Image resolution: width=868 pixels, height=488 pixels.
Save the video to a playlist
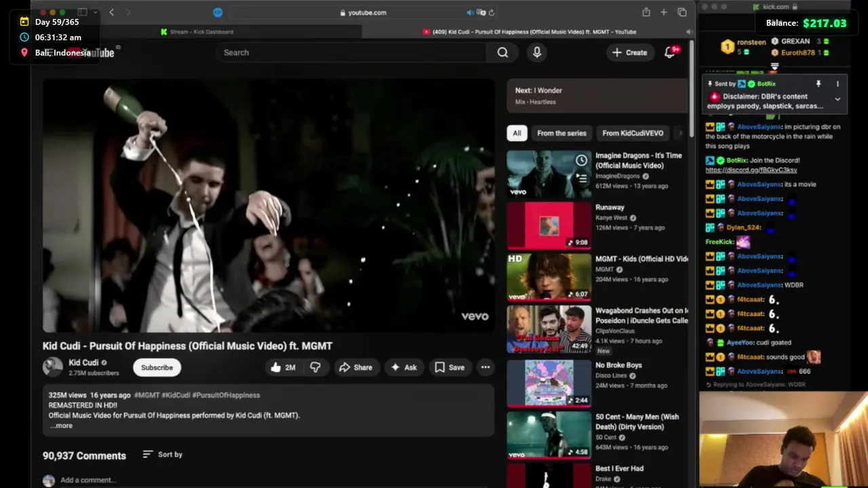450,367
